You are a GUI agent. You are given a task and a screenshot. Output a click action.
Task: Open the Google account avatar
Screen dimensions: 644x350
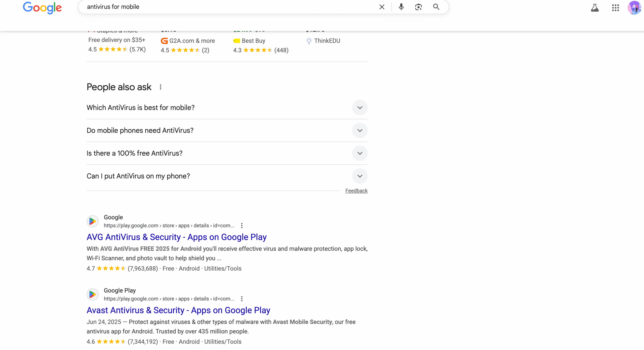click(x=634, y=8)
